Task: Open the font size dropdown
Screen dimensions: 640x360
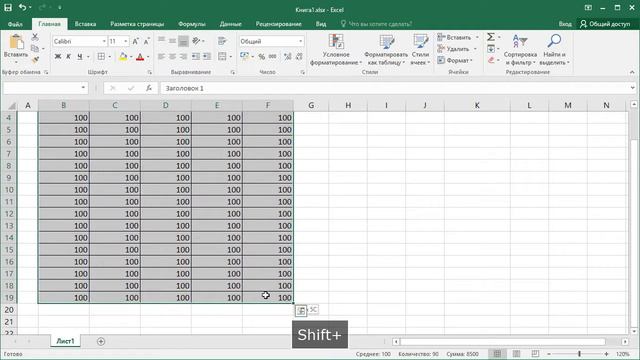Action: (126, 41)
